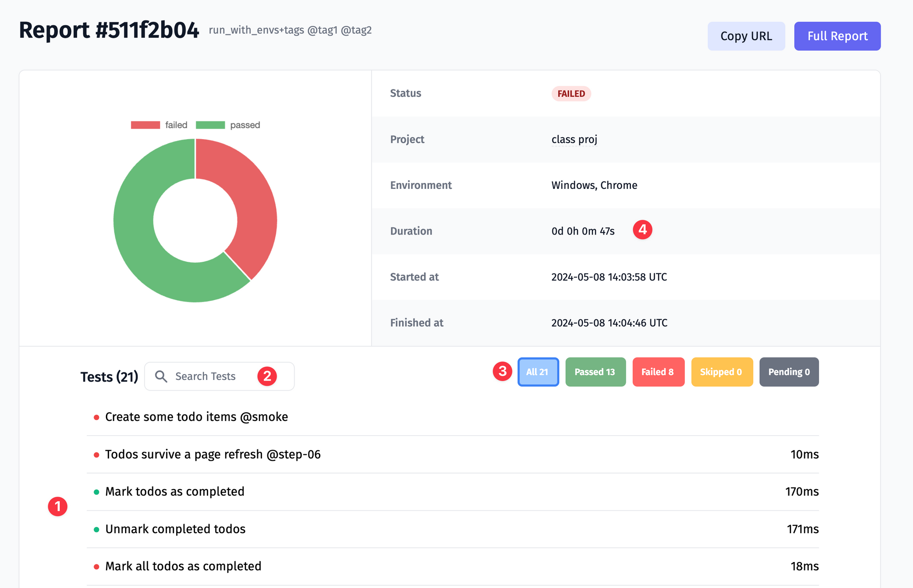Focus the Search Tests input field
The width and height of the screenshot is (913, 588).
(219, 376)
